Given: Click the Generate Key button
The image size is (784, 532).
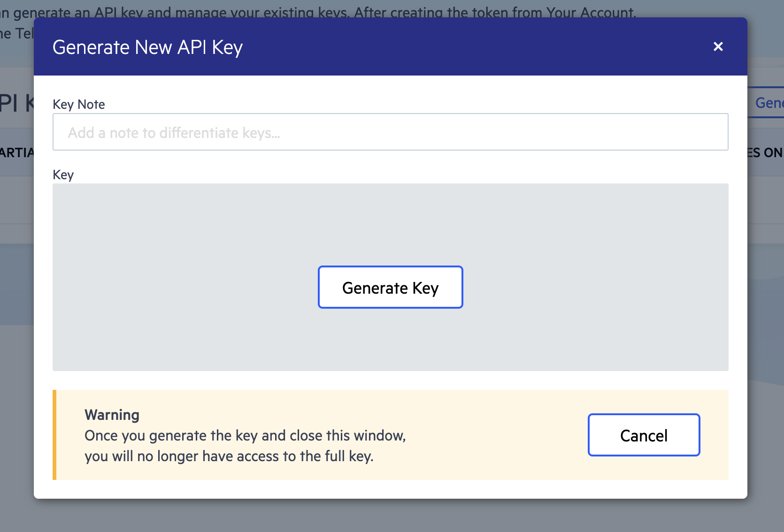Looking at the screenshot, I should [390, 287].
